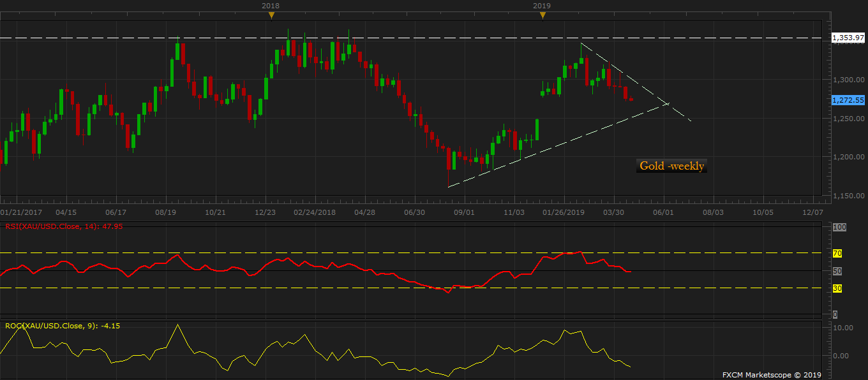Click the 06/01 date axis label

(x=663, y=212)
